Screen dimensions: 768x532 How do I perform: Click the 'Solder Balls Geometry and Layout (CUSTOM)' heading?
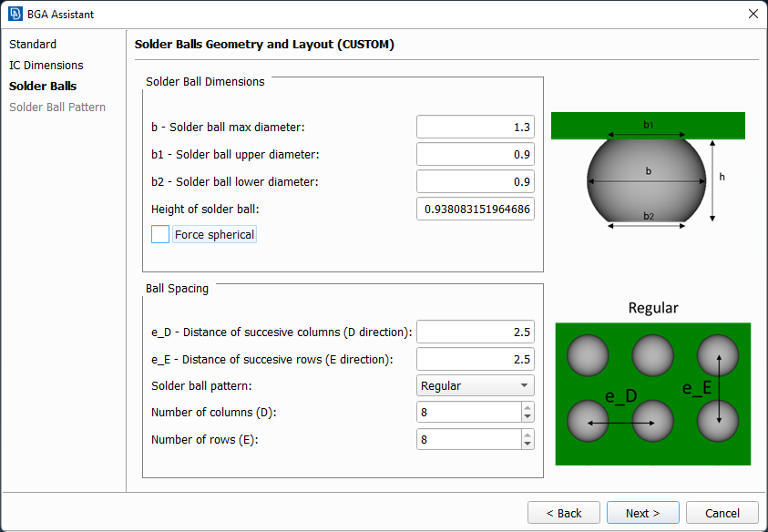pyautogui.click(x=264, y=44)
